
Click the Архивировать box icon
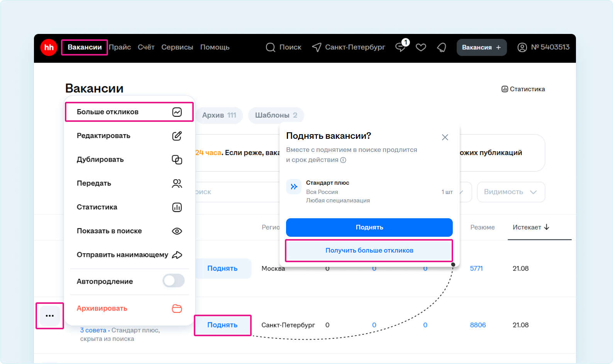(177, 308)
